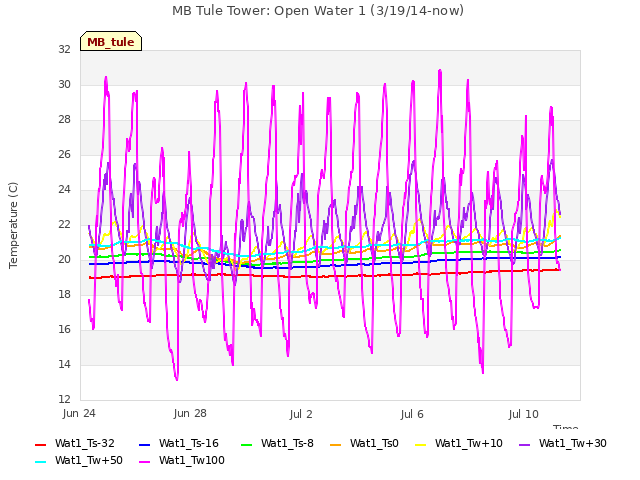This screenshot has height=480, width=640.
Task: Select the Wat1_Tw+10 legend label
Action: pos(469,444)
